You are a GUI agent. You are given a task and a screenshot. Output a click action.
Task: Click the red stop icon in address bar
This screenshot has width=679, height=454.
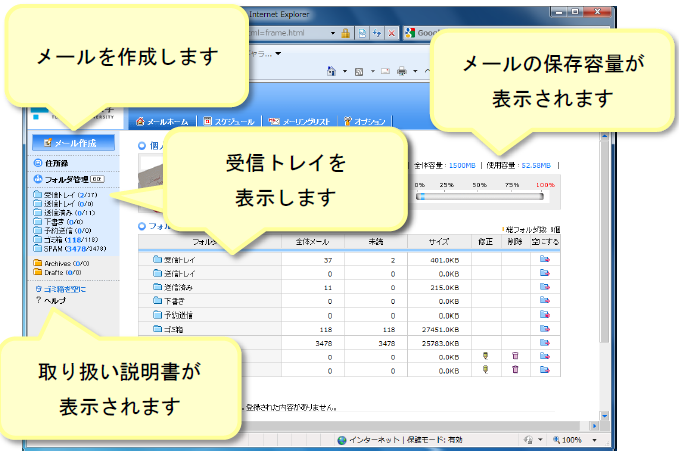390,33
